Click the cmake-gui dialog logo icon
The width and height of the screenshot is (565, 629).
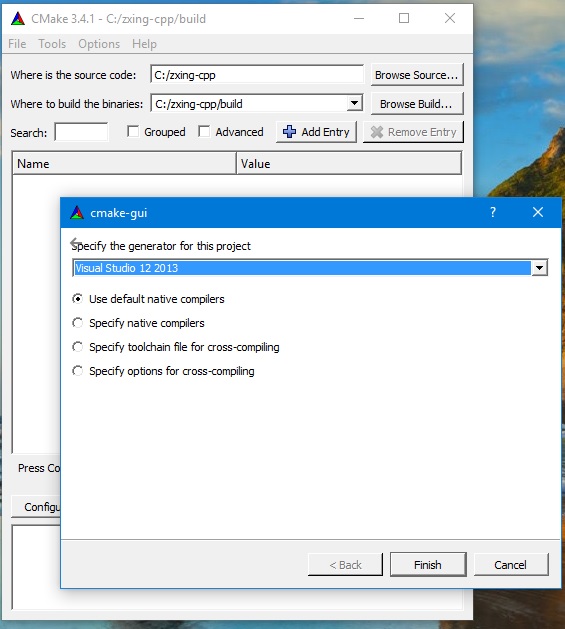[77, 213]
